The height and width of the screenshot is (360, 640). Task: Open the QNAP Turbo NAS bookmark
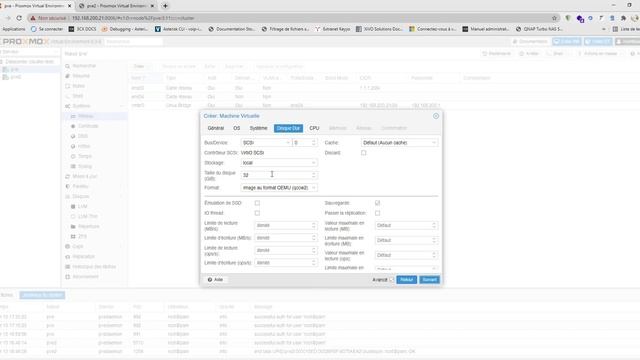coord(539,29)
